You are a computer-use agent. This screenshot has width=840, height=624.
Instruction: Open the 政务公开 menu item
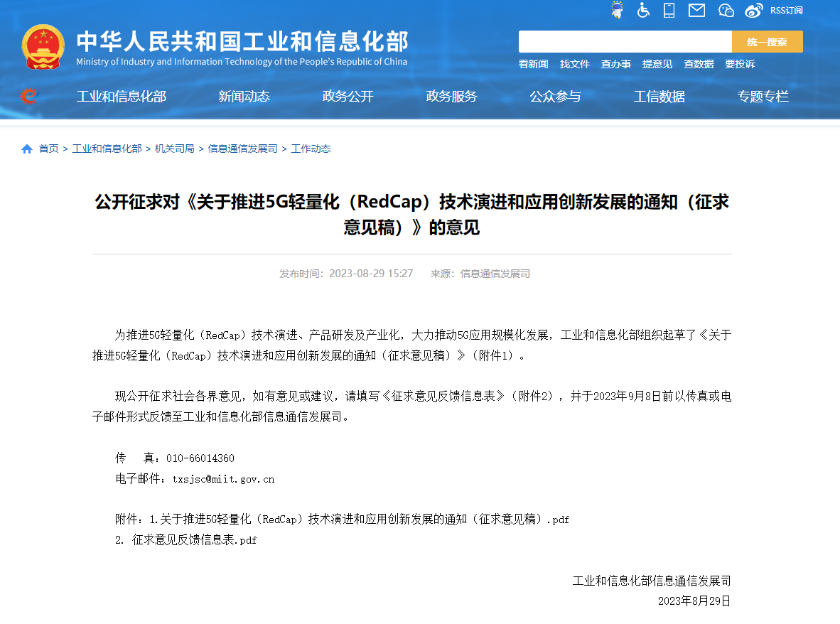348,97
